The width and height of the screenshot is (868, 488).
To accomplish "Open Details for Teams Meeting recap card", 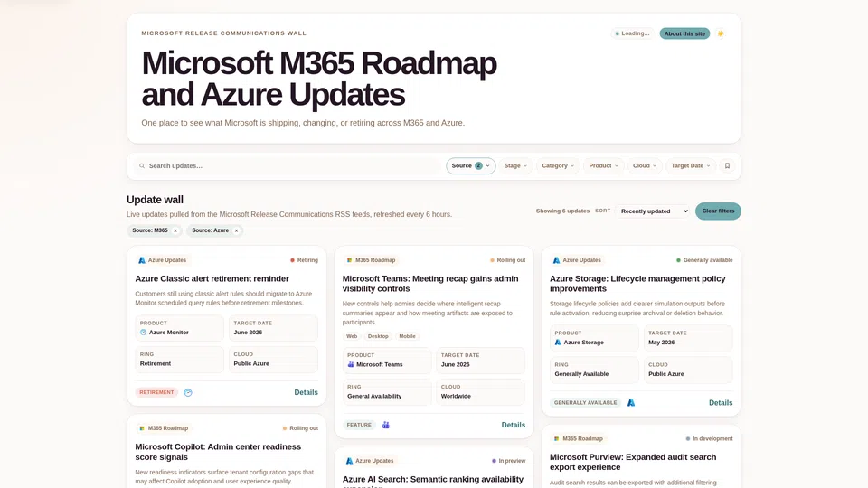I will pyautogui.click(x=514, y=425).
